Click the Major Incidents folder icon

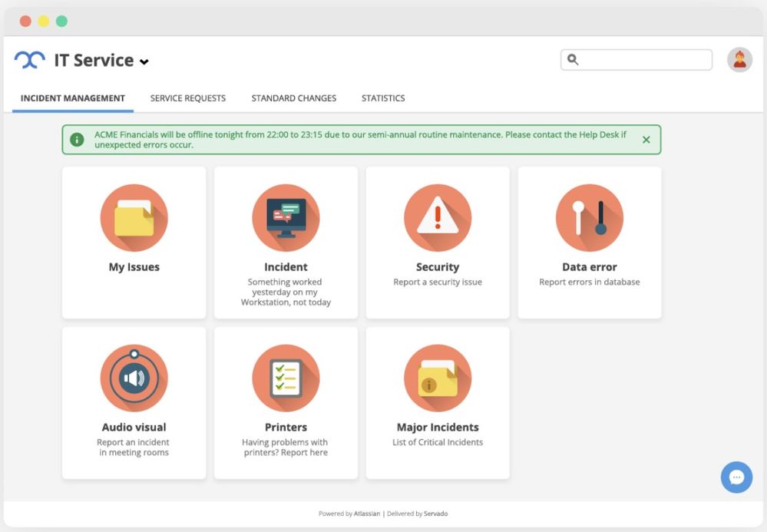pos(438,378)
